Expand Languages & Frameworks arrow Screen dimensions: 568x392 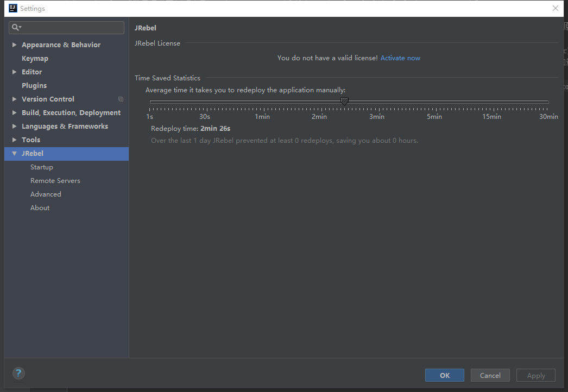point(14,126)
